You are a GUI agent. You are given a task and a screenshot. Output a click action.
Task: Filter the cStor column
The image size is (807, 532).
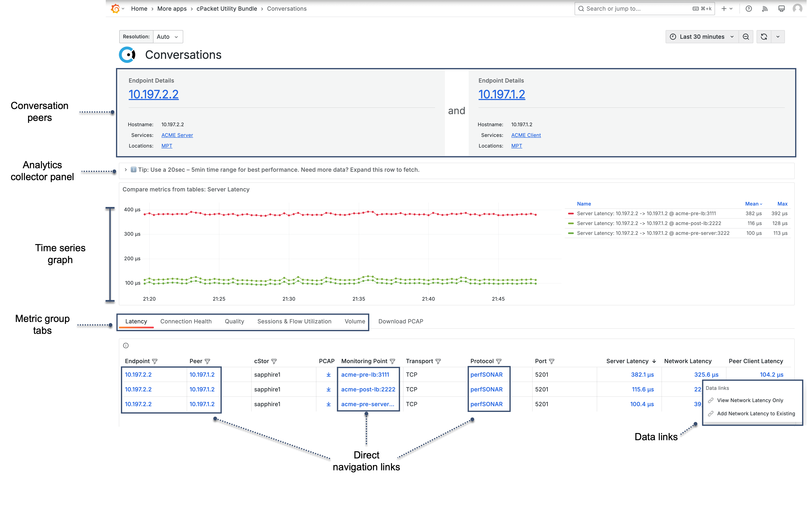tap(274, 361)
